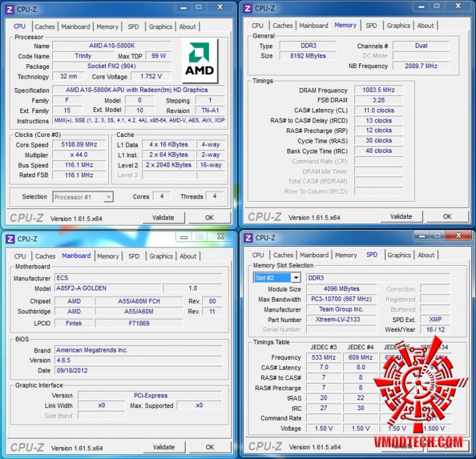Click the AMD logo in the CPU window
Viewport: 476px width, 459px height.
click(x=200, y=60)
